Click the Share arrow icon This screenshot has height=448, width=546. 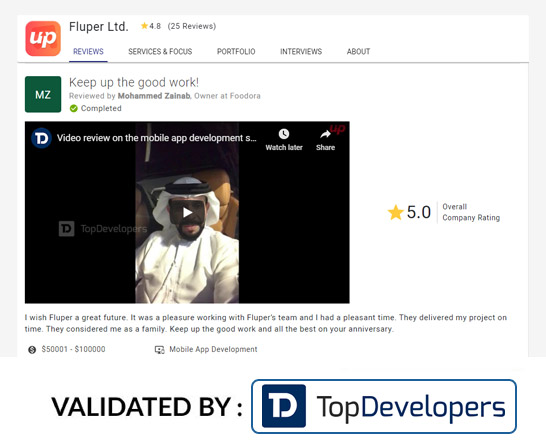pyautogui.click(x=325, y=134)
